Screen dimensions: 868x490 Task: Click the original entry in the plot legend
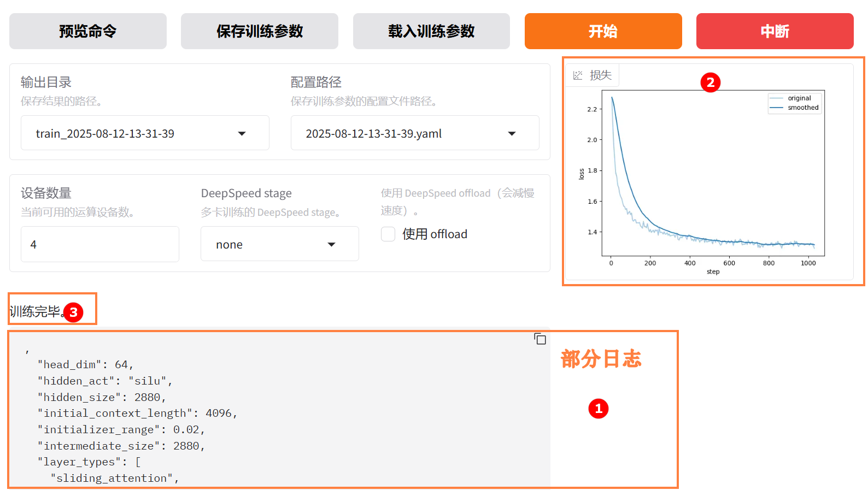point(799,98)
